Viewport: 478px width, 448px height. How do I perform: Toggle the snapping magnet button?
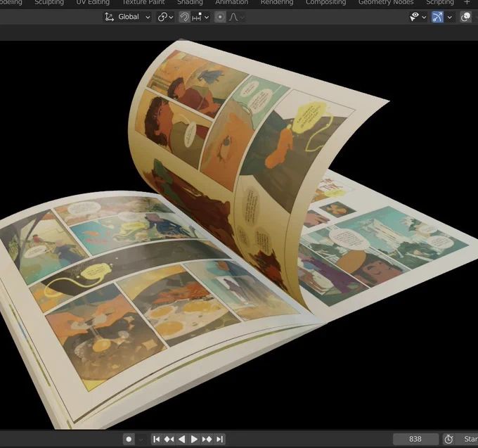(x=184, y=17)
